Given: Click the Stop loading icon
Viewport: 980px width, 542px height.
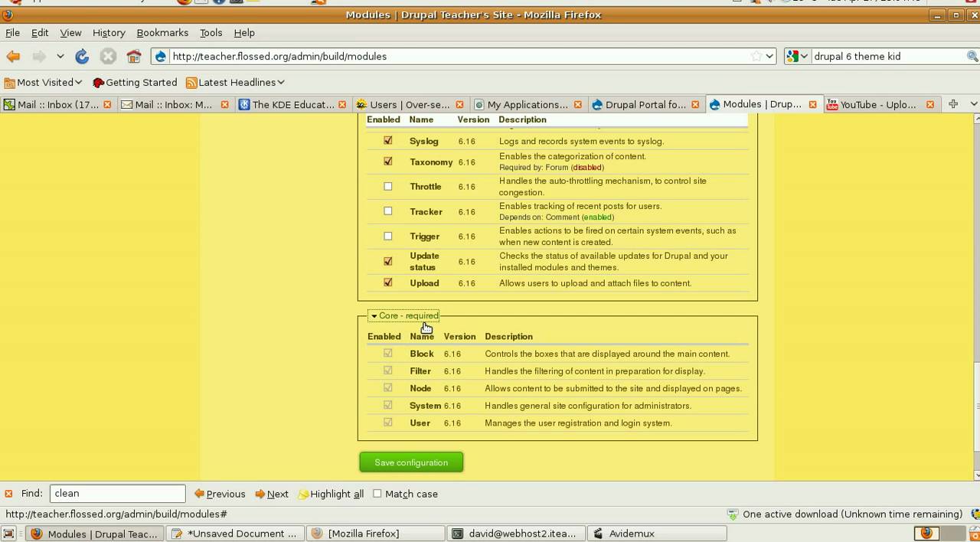Looking at the screenshot, I should pos(108,56).
